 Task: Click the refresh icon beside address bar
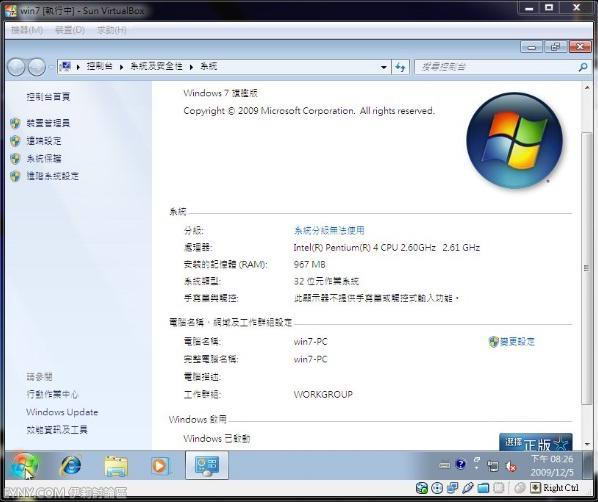(x=400, y=67)
